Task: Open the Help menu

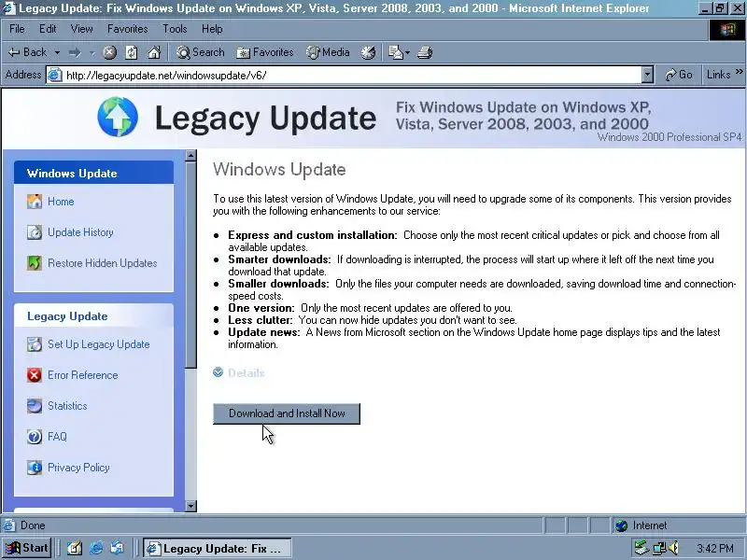Action: (212, 29)
